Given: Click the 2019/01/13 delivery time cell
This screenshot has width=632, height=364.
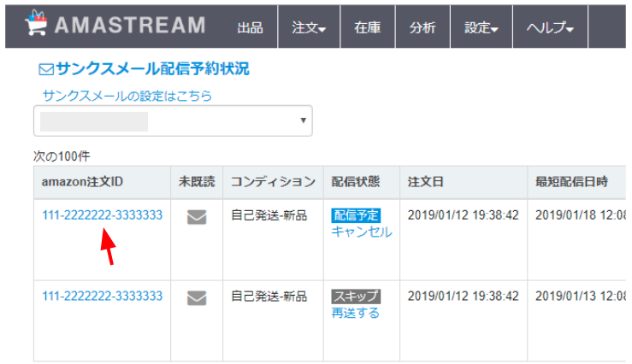Looking at the screenshot, I should click(x=581, y=296).
